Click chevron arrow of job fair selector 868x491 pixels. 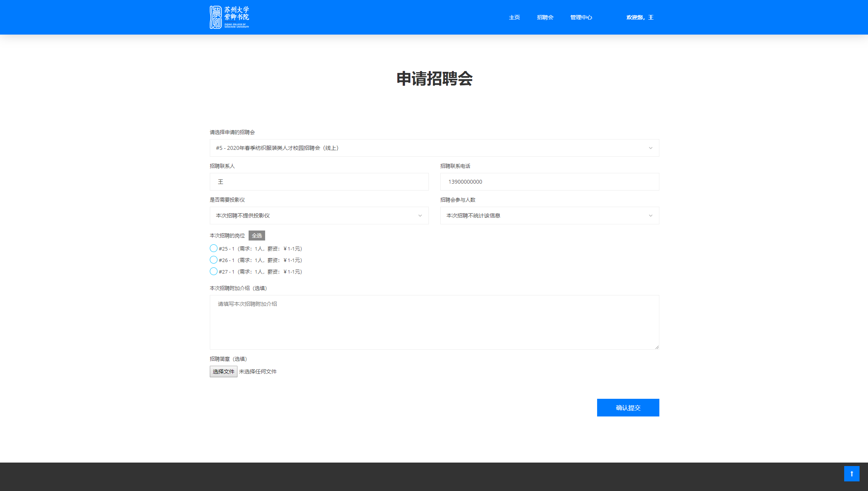[651, 148]
